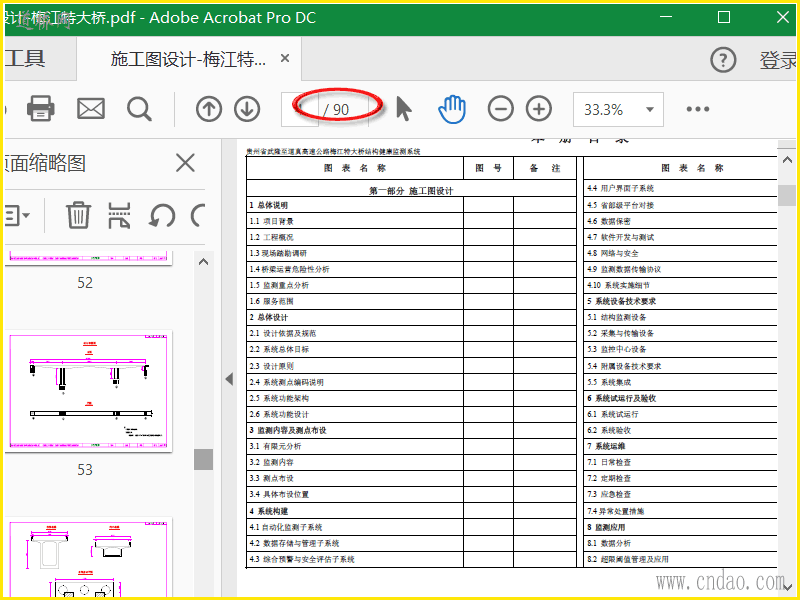Go to the previous page with up arrow
This screenshot has height=600, width=800.
coord(209,109)
